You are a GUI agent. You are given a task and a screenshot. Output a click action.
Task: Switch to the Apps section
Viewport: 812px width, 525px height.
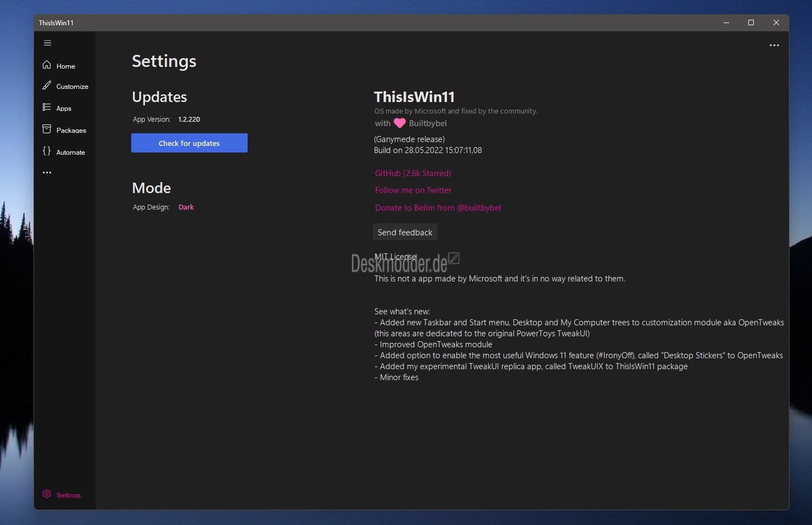(64, 109)
